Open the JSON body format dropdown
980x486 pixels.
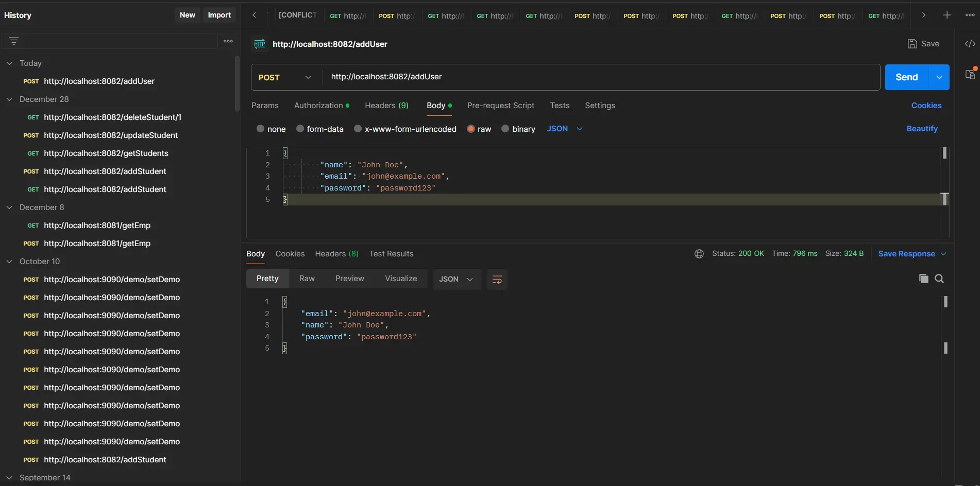(x=564, y=129)
